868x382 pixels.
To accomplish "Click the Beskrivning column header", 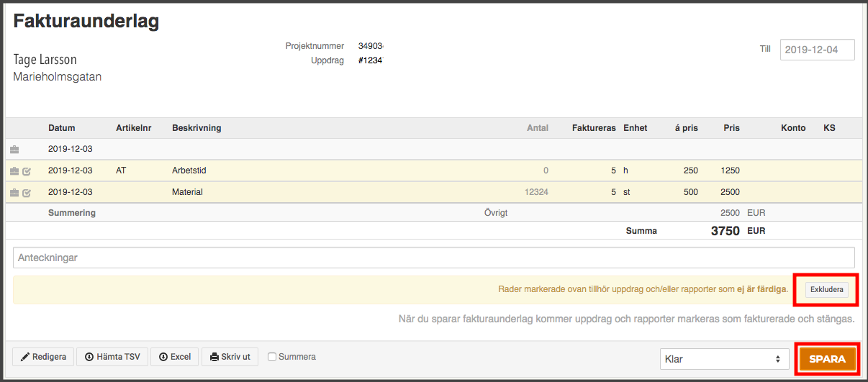I will 196,128.
